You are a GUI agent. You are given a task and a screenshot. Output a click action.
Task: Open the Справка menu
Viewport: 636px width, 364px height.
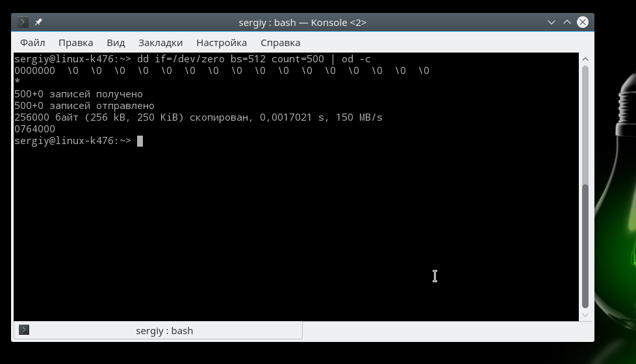click(280, 43)
